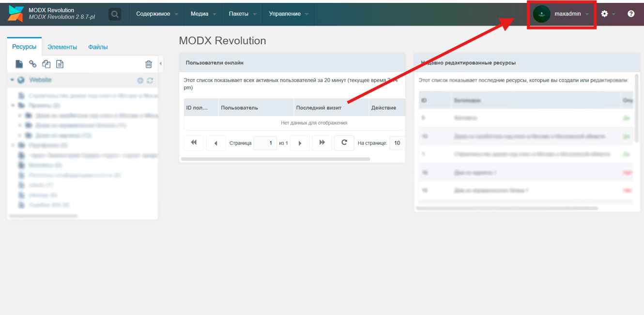Collapse the left sidebar panel arrow

point(161,63)
